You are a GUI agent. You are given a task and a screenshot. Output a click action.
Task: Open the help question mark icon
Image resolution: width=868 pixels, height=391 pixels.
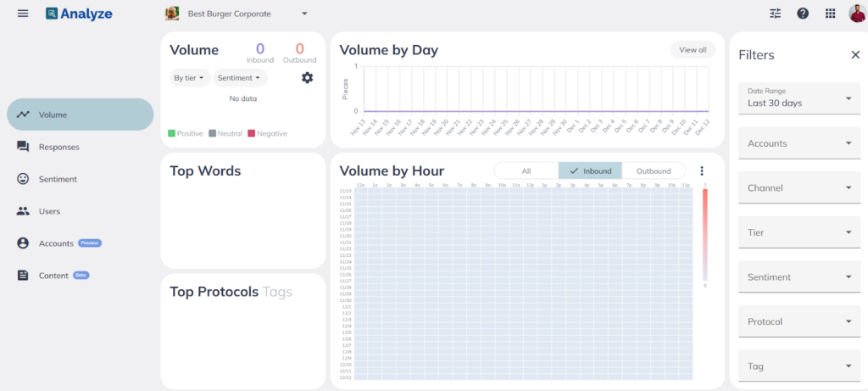coord(803,14)
